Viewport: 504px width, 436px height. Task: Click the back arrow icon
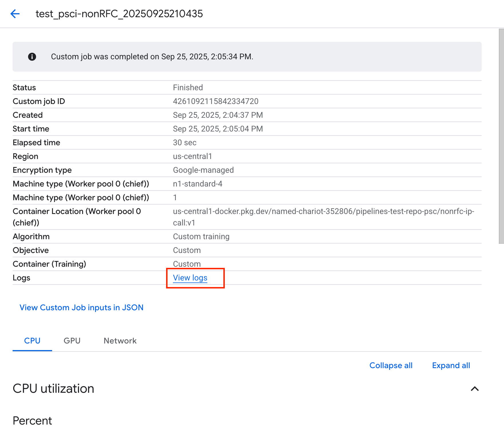(x=15, y=14)
